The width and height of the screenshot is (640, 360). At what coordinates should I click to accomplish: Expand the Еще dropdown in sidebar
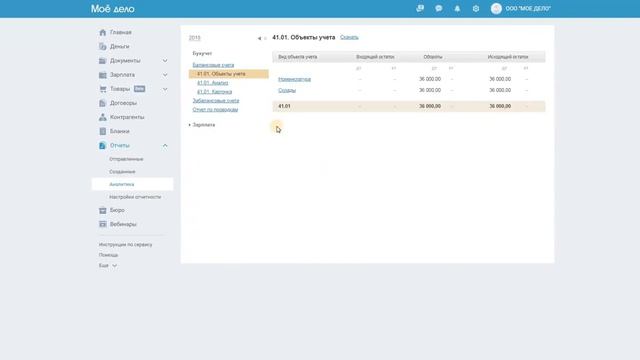108,265
